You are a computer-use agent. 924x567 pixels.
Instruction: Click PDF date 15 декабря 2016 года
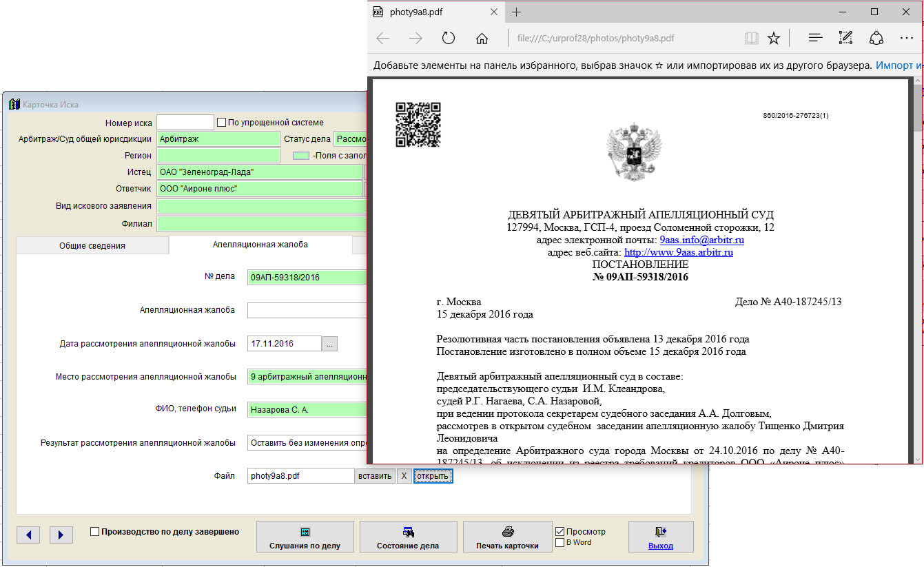(x=485, y=314)
